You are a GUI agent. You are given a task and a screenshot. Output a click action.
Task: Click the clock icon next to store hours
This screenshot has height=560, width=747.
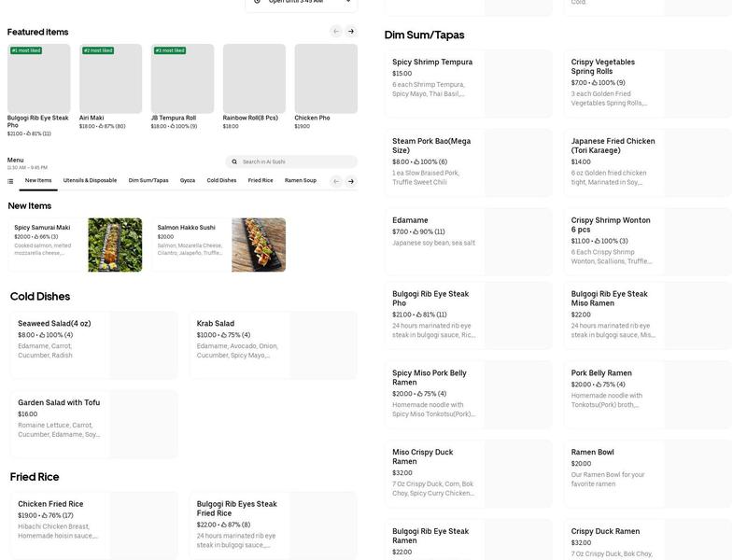click(x=257, y=2)
